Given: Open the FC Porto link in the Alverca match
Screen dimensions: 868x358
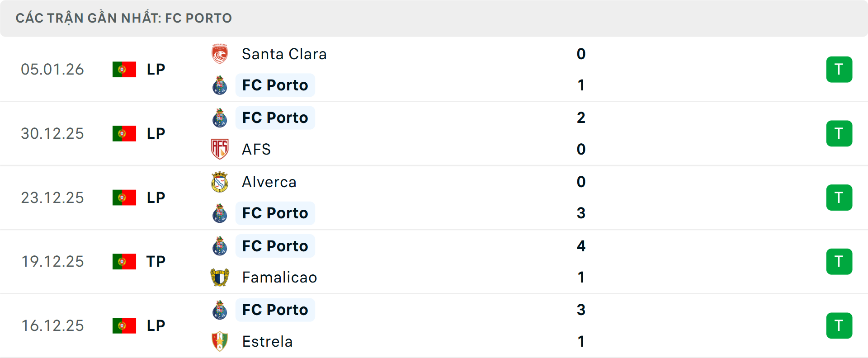Looking at the screenshot, I should tap(275, 213).
